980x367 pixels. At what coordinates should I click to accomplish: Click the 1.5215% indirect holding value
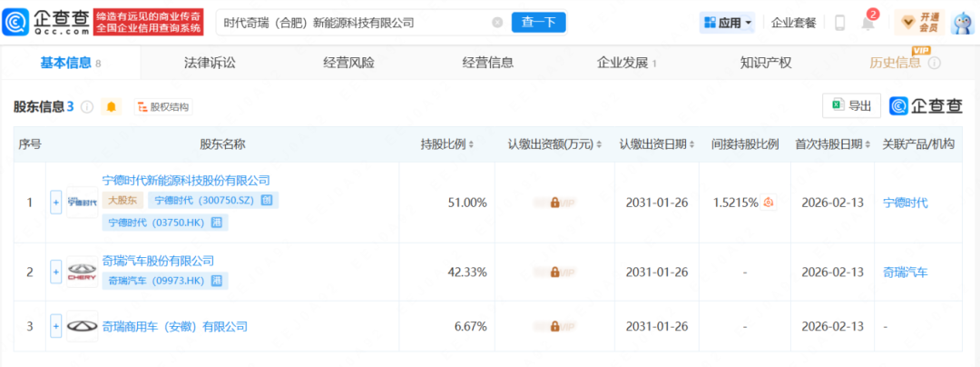pos(736,203)
